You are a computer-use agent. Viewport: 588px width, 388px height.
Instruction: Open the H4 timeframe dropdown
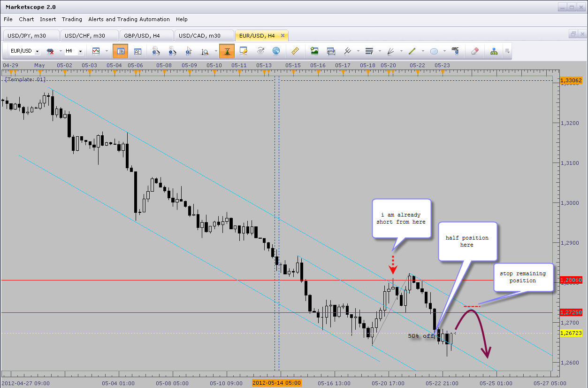tap(80, 51)
